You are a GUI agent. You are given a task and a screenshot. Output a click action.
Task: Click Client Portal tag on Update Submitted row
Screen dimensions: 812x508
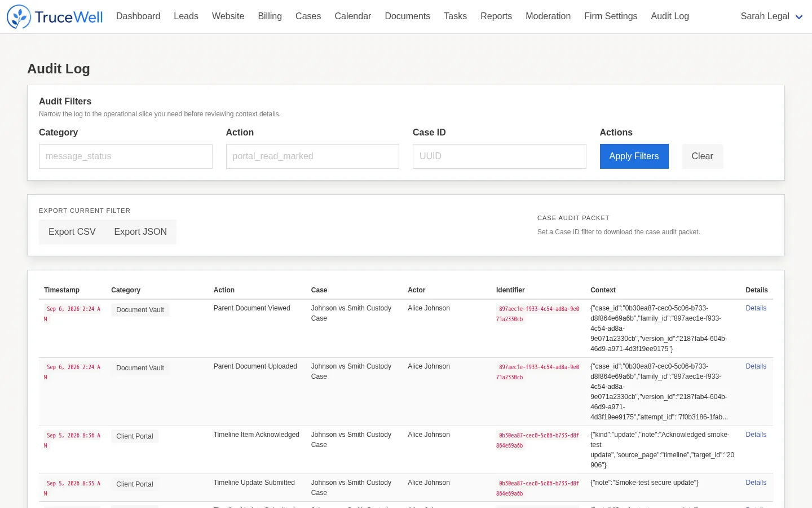tap(135, 484)
